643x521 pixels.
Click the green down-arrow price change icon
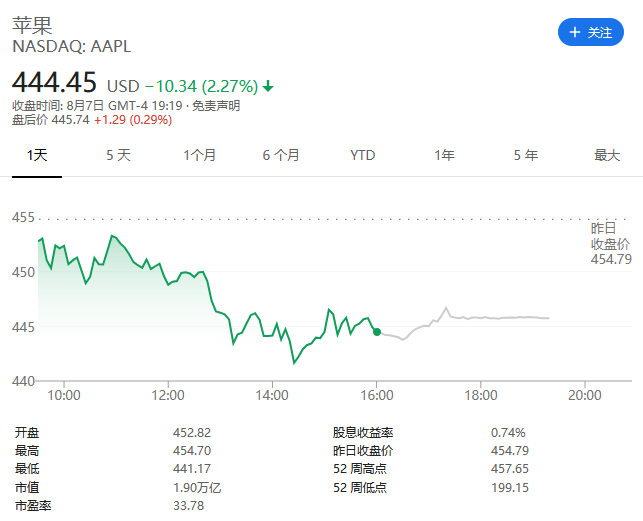[268, 86]
